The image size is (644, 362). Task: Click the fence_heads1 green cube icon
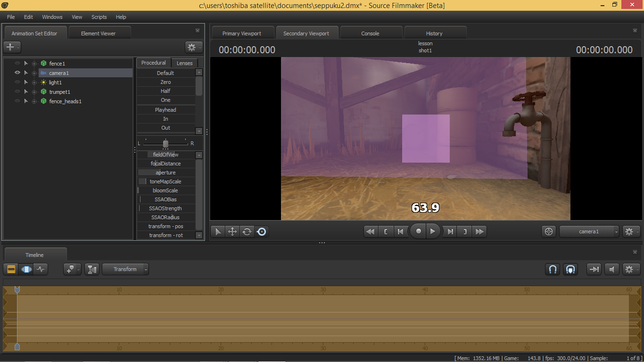(43, 101)
